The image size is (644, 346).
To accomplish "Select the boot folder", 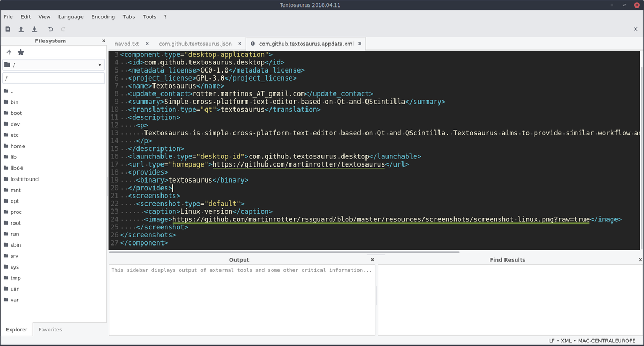I will click(53, 113).
